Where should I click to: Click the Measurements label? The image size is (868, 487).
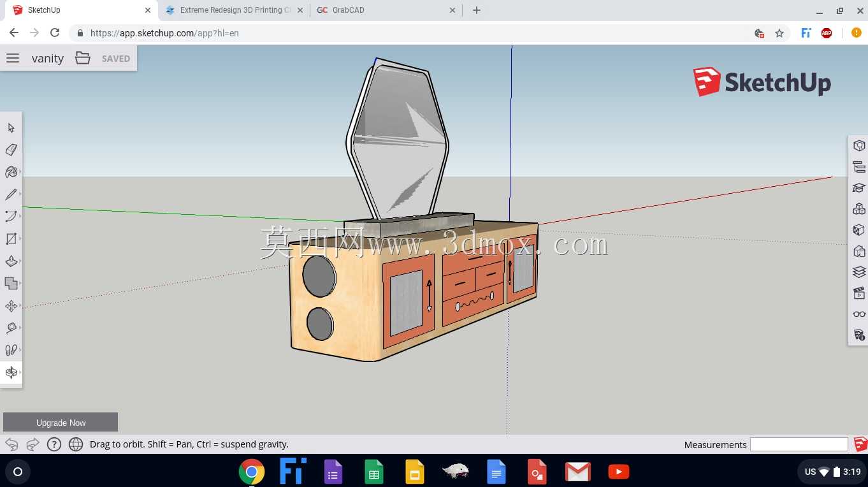[x=715, y=445]
